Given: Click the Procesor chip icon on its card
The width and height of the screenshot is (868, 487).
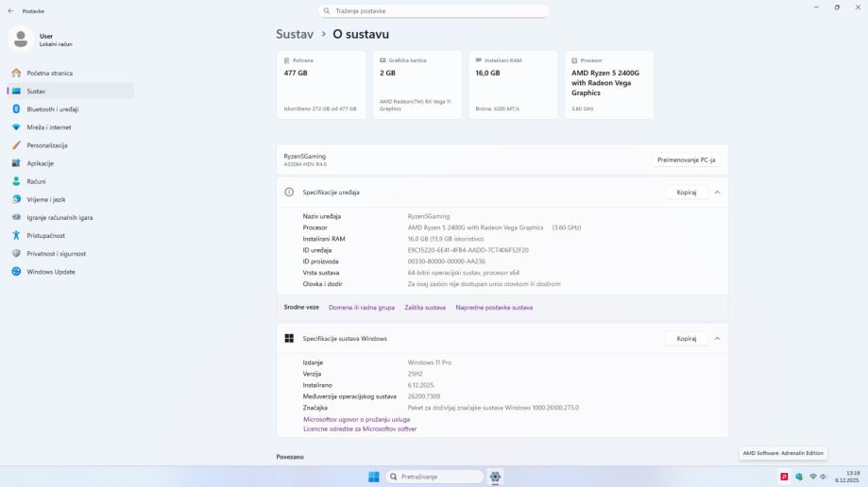Looking at the screenshot, I should [574, 60].
